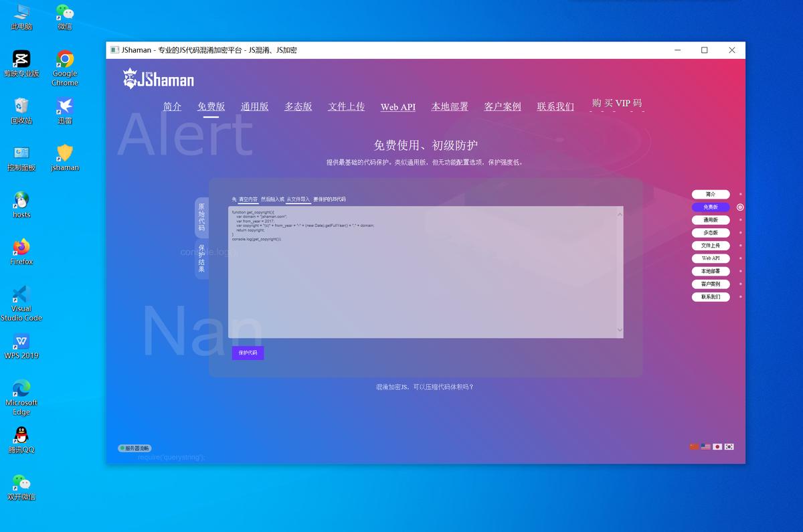Launch Visual Studio Code from desktop
This screenshot has width=803, height=532.
(21, 302)
